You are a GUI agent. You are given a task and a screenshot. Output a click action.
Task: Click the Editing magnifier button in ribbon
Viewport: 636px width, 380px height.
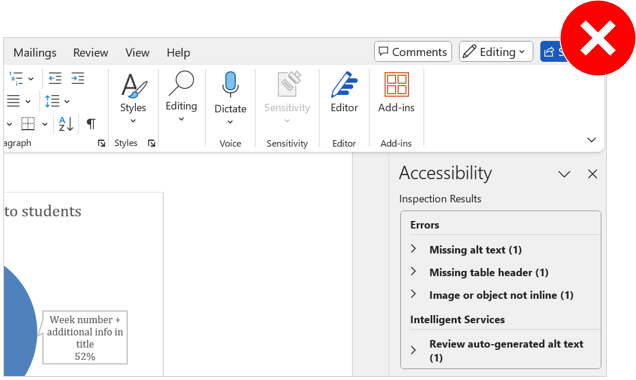point(181,97)
